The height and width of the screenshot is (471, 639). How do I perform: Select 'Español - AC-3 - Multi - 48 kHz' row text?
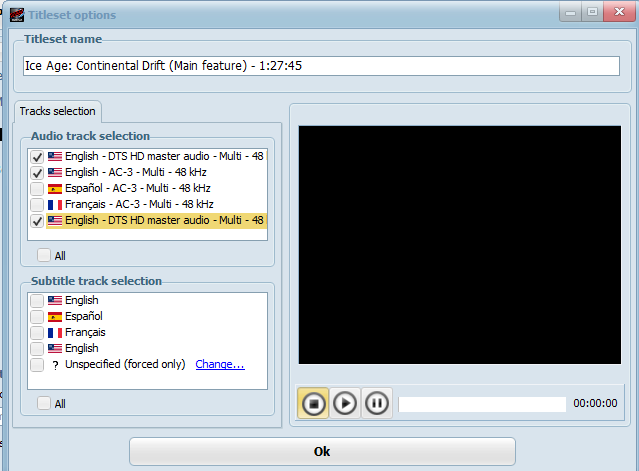click(138, 188)
